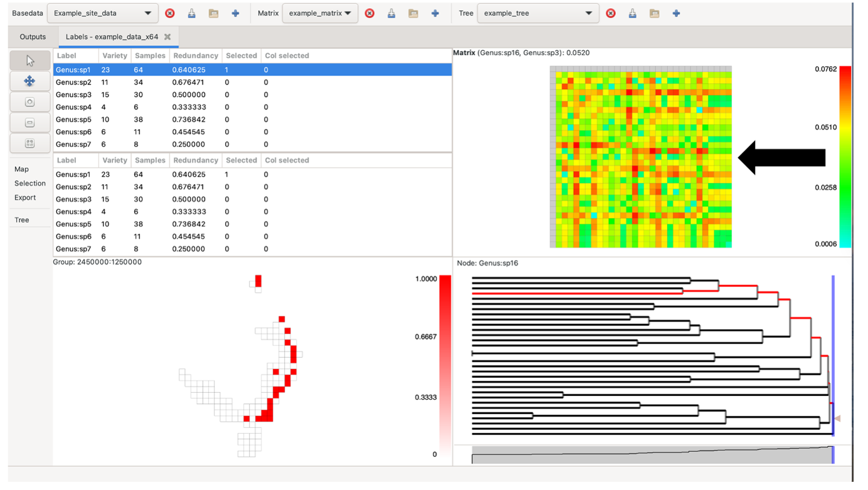The image size is (868, 490).
Task: Open a Basedata file via folder icon
Action: click(x=213, y=13)
